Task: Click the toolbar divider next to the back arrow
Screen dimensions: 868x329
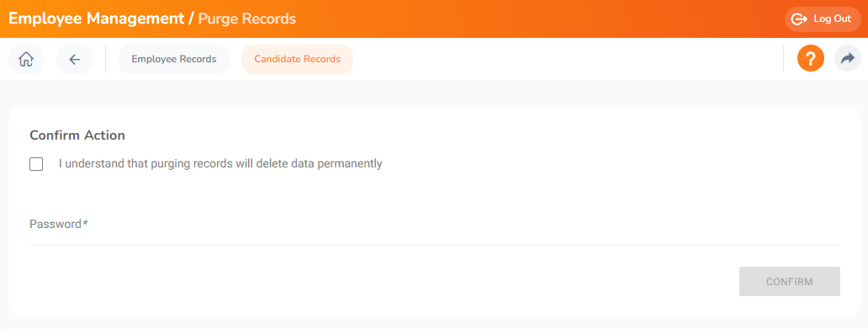Action: pyautogui.click(x=106, y=59)
